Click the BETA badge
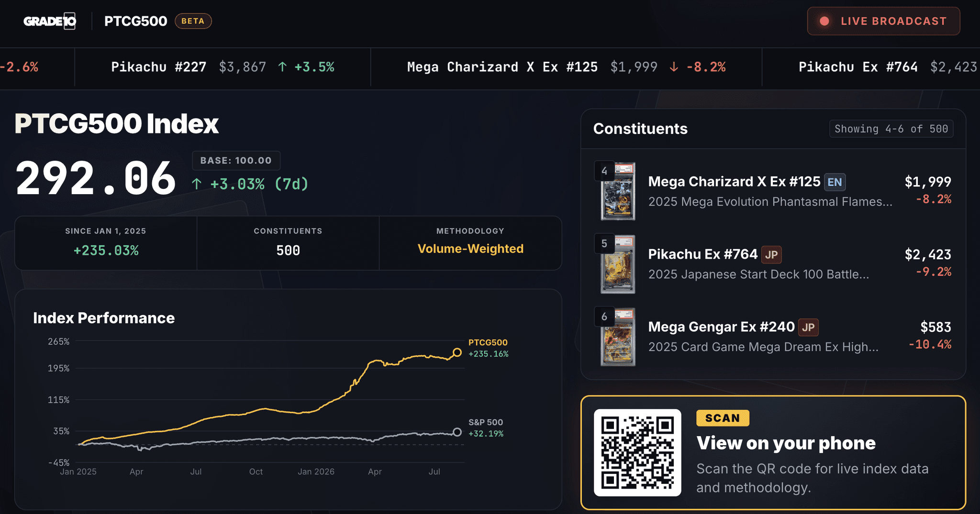Screen dimensions: 980x514 [193, 21]
